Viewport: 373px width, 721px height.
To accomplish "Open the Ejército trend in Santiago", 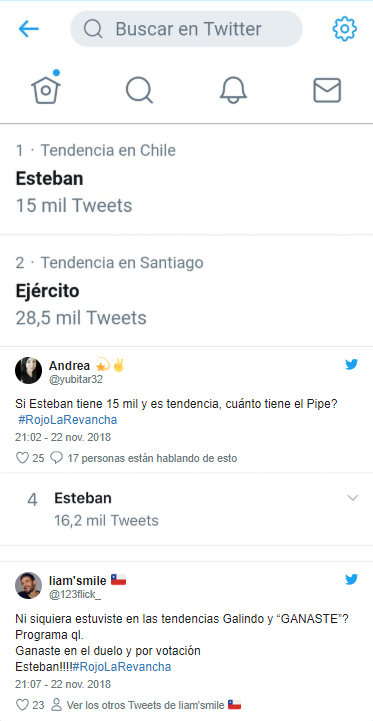I will [x=186, y=291].
